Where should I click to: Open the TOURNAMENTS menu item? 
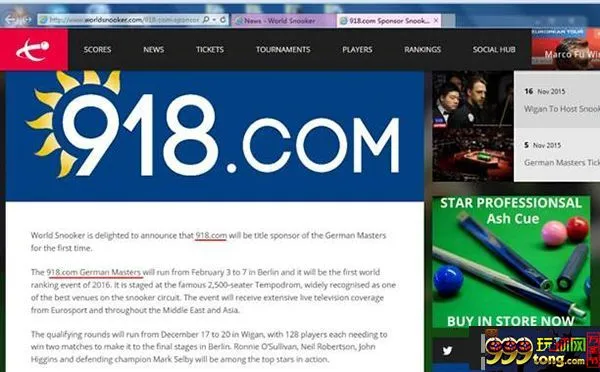pos(283,49)
